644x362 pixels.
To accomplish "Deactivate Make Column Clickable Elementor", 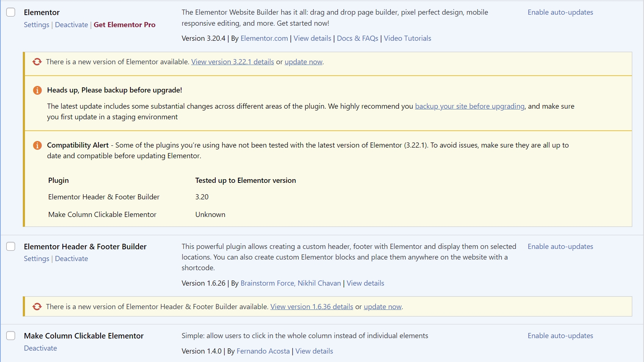I will 40,348.
